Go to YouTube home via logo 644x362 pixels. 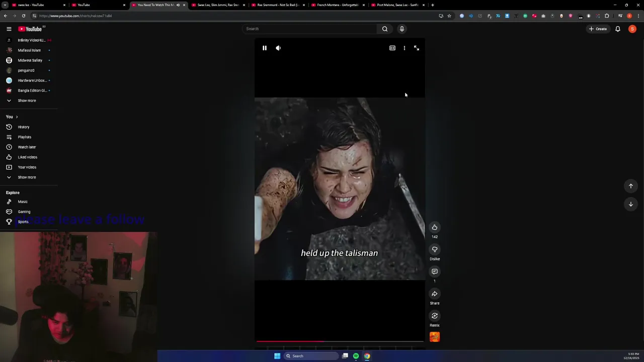pyautogui.click(x=30, y=29)
